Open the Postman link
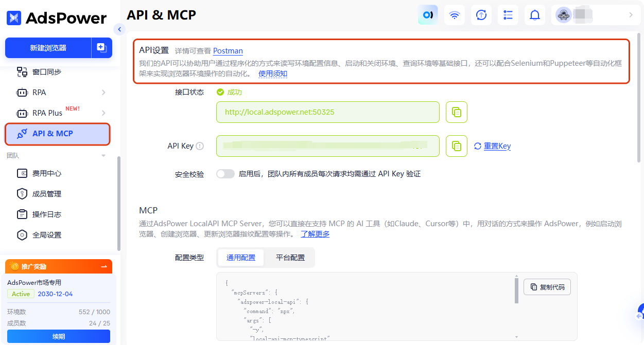 [x=228, y=50]
